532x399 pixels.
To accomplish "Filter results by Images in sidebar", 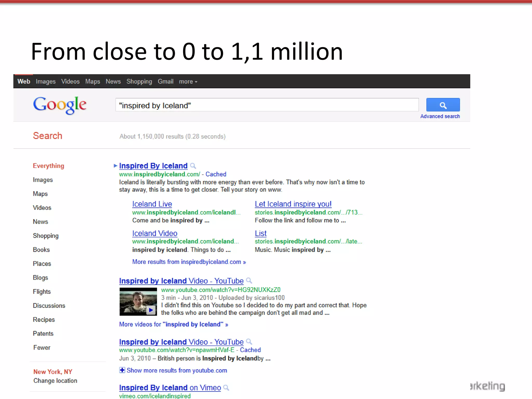I will coord(43,180).
